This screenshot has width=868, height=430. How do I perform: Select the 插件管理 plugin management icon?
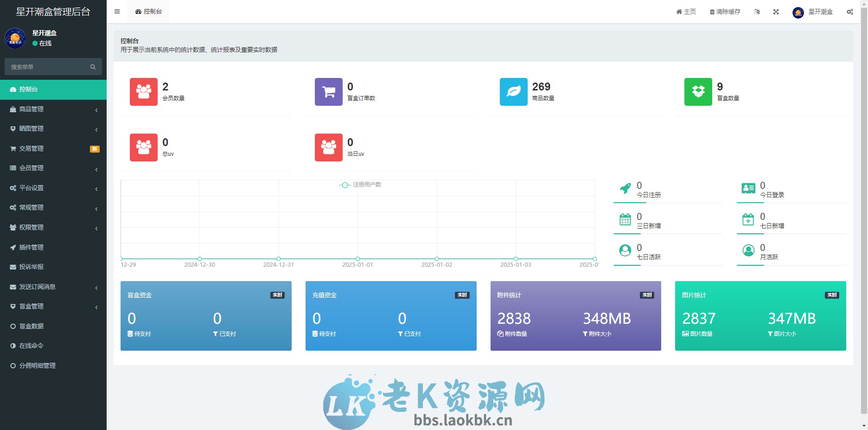[13, 247]
